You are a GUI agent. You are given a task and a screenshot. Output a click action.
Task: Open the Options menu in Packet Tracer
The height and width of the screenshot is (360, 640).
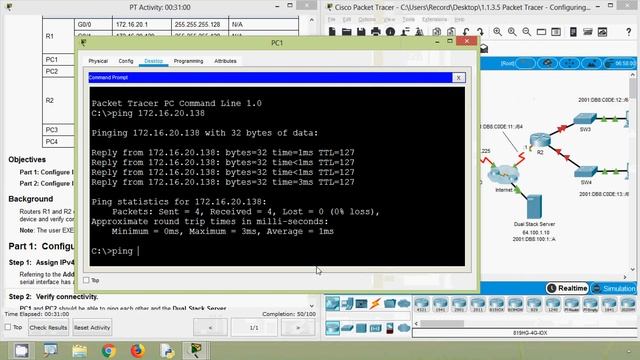pos(367,19)
